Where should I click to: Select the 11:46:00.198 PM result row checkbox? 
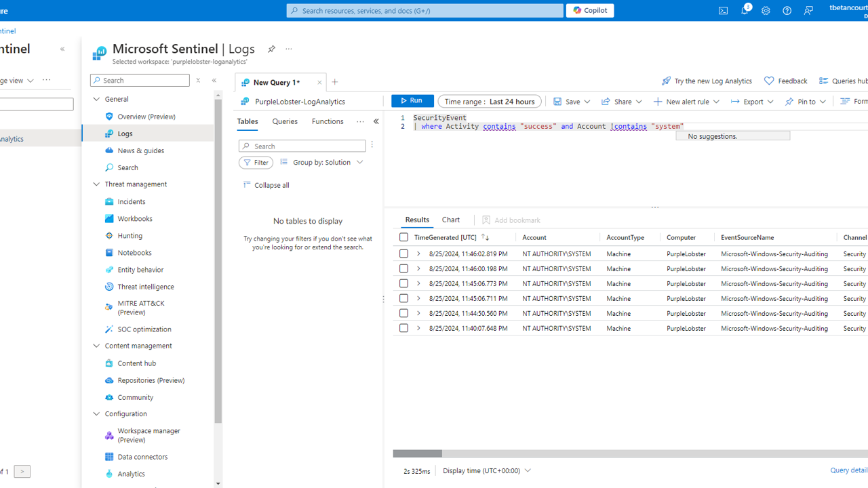point(403,268)
